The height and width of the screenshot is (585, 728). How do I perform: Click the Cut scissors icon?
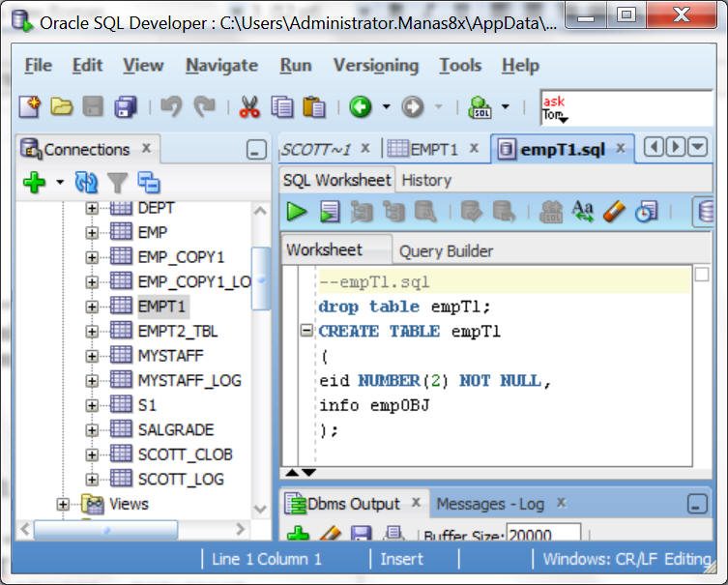(x=249, y=106)
